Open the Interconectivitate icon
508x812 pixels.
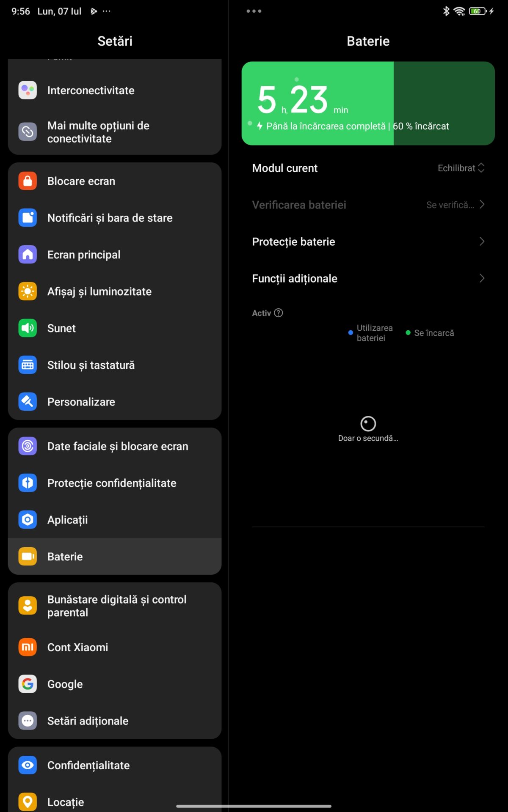28,90
